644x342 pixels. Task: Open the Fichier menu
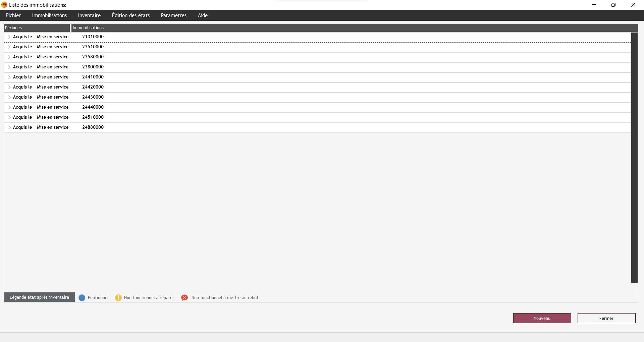click(x=13, y=15)
